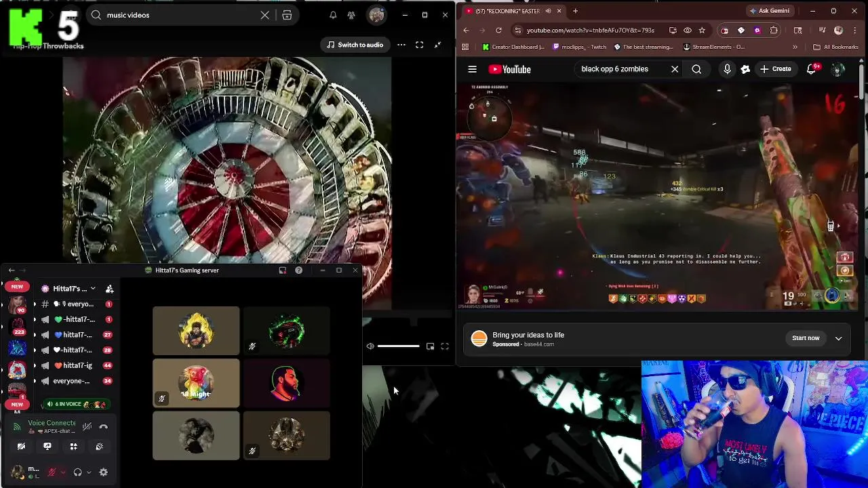Viewport: 868px width, 488px height.
Task: Open the Discord server with 223 badge
Action: pos(17,325)
